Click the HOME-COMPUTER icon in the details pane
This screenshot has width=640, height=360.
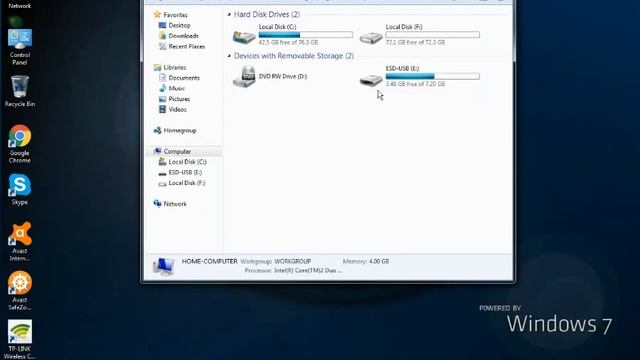coord(164,266)
